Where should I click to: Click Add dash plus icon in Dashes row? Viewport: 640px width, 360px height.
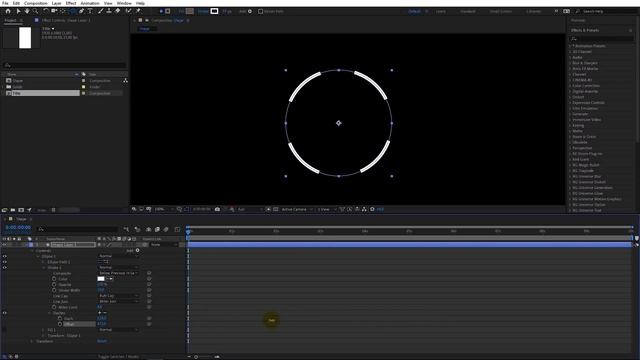(100, 313)
